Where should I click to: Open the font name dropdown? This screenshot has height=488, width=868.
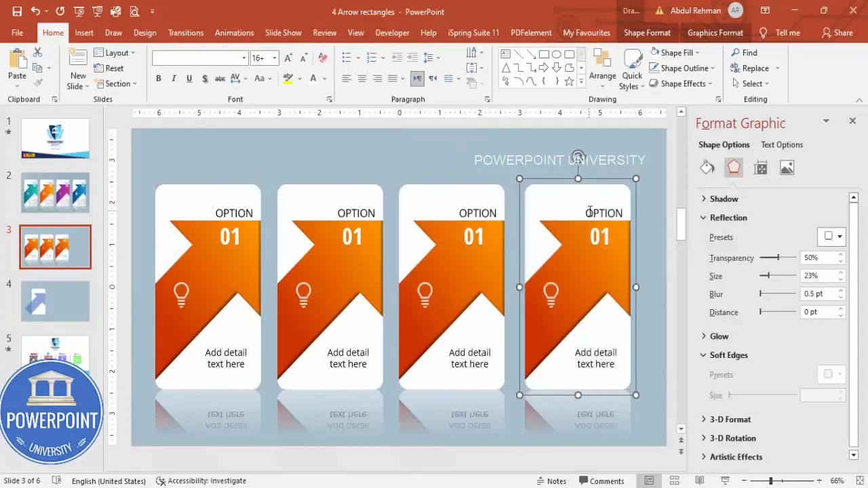244,58
